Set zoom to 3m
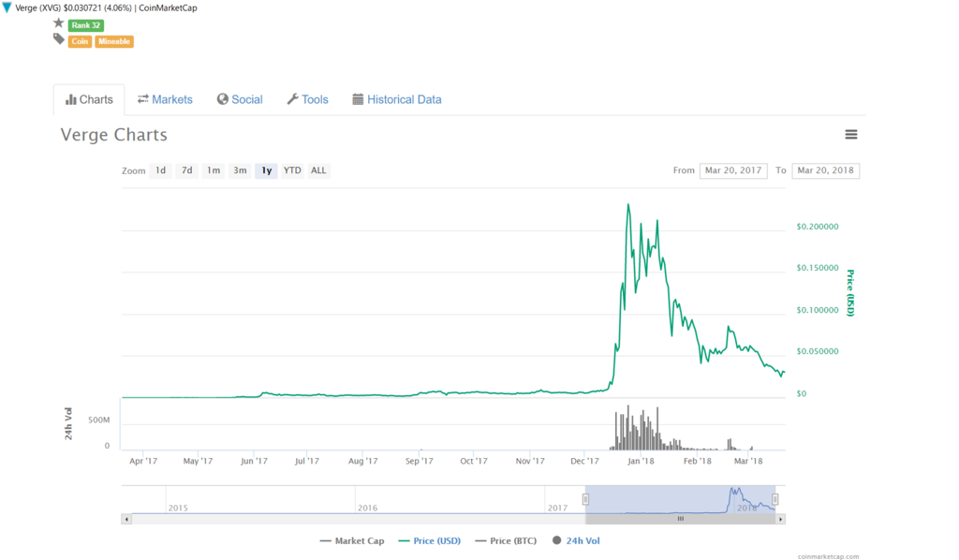Screen dimensions: 959x560 [x=240, y=170]
